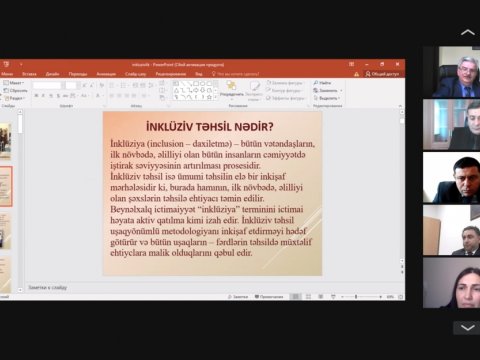Open the Рецензирование (Review) ribbon tab

pos(171,74)
